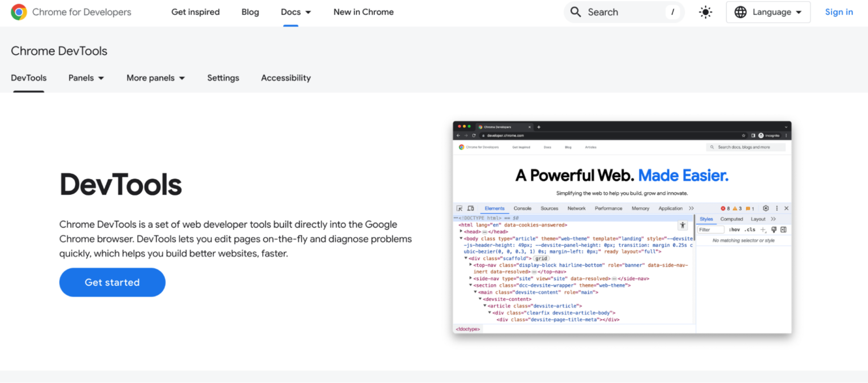Open the Accessibility section

[285, 78]
